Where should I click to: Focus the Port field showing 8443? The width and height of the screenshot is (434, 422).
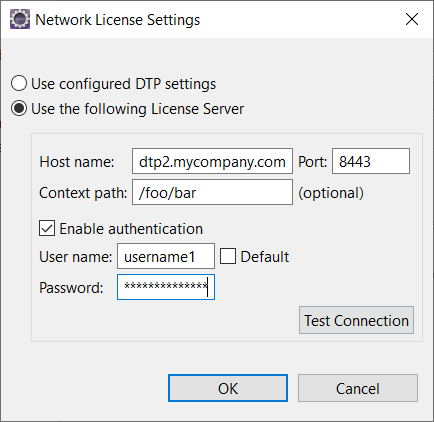pyautogui.click(x=371, y=161)
